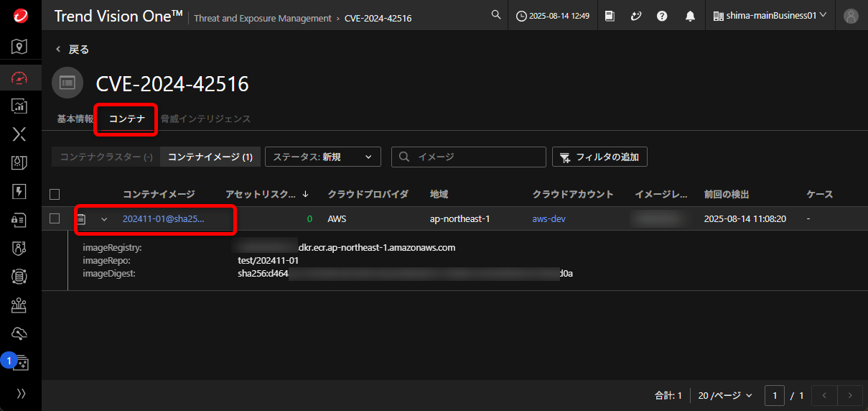Screen dimensions: 868x411
Task: Open the 20 /ページ page size dropdown
Action: [725, 395]
